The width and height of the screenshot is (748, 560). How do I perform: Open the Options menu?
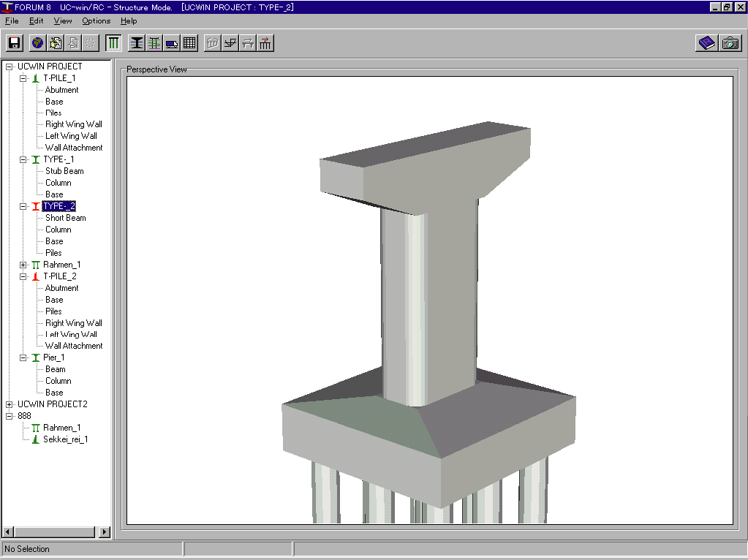96,21
